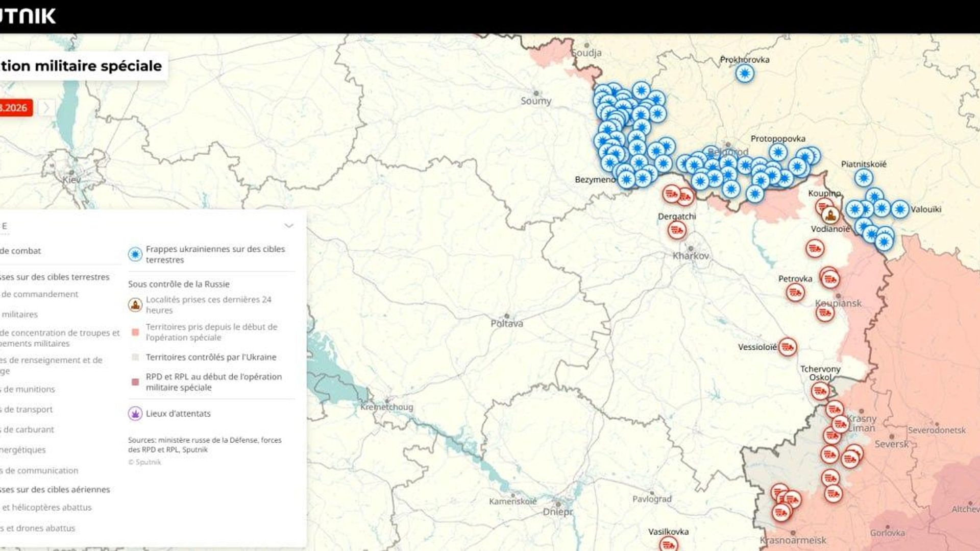
Task: Select the vehicle marker at Dergatchi
Action: 677,231
